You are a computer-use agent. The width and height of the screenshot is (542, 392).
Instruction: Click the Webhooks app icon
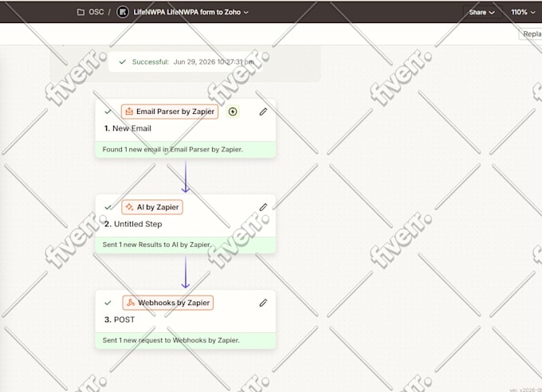pyautogui.click(x=130, y=303)
